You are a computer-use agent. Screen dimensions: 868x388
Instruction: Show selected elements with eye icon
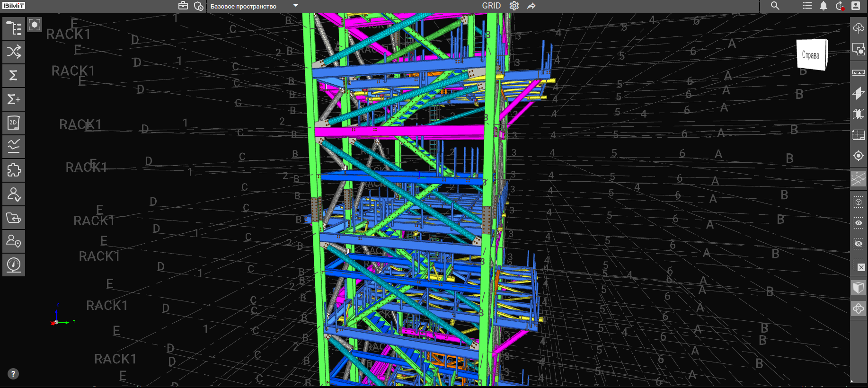[x=858, y=223]
